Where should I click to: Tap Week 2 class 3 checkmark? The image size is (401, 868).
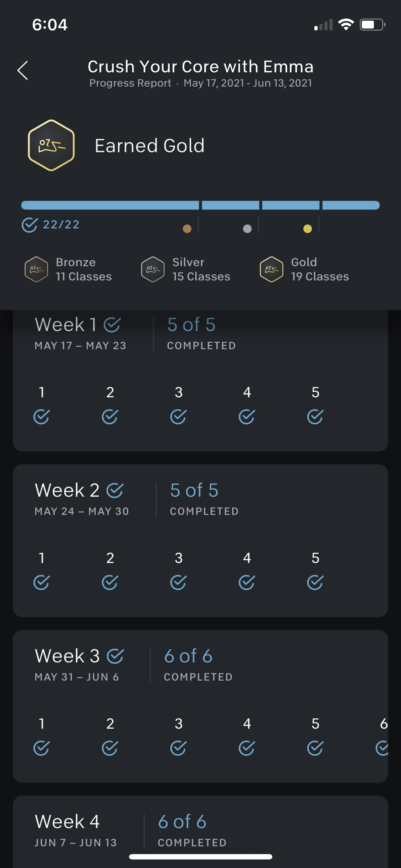(178, 582)
